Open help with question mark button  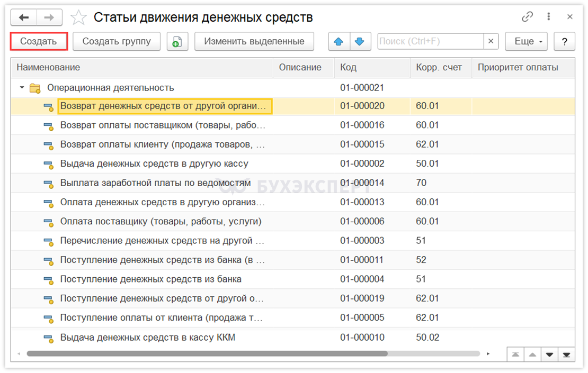pyautogui.click(x=565, y=41)
